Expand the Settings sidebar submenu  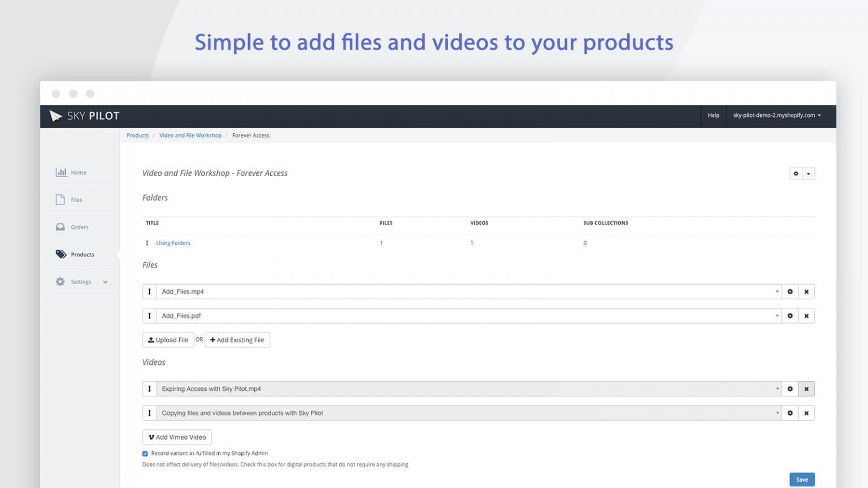tap(105, 282)
